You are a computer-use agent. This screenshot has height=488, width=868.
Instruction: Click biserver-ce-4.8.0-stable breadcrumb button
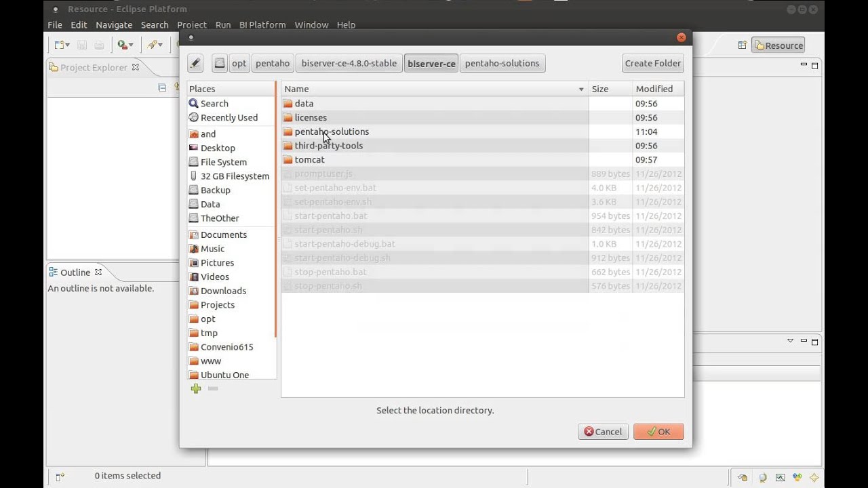pos(349,63)
